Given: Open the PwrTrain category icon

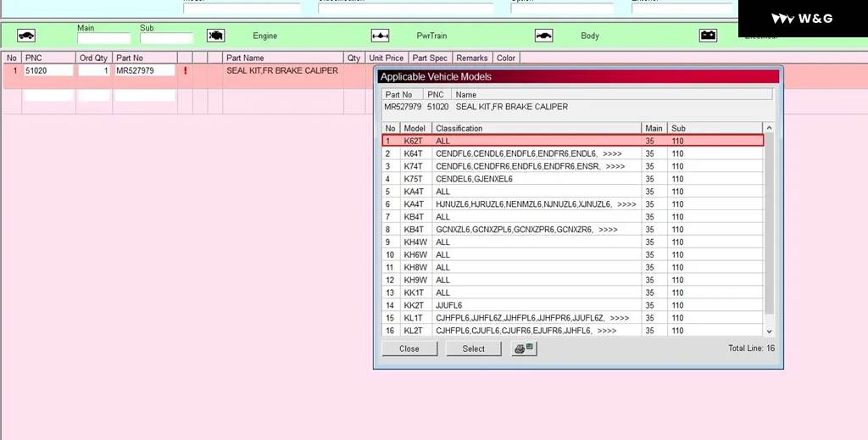Looking at the screenshot, I should click(x=380, y=36).
